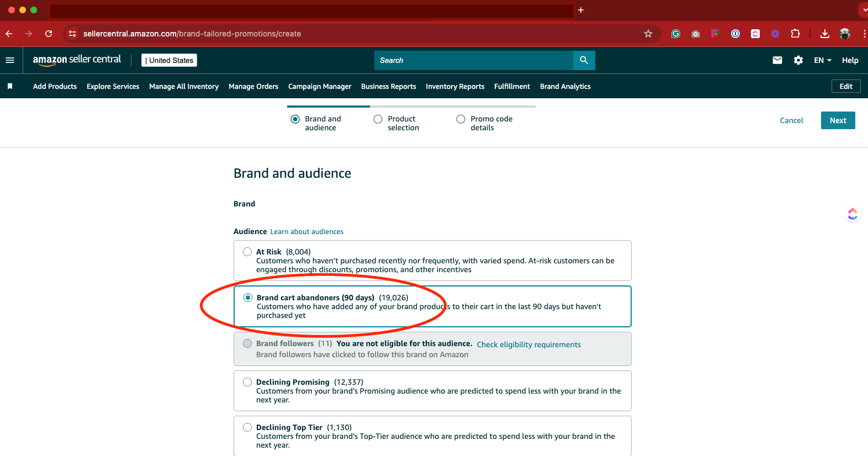Open the messages envelope icon
This screenshot has height=456, width=868.
777,60
